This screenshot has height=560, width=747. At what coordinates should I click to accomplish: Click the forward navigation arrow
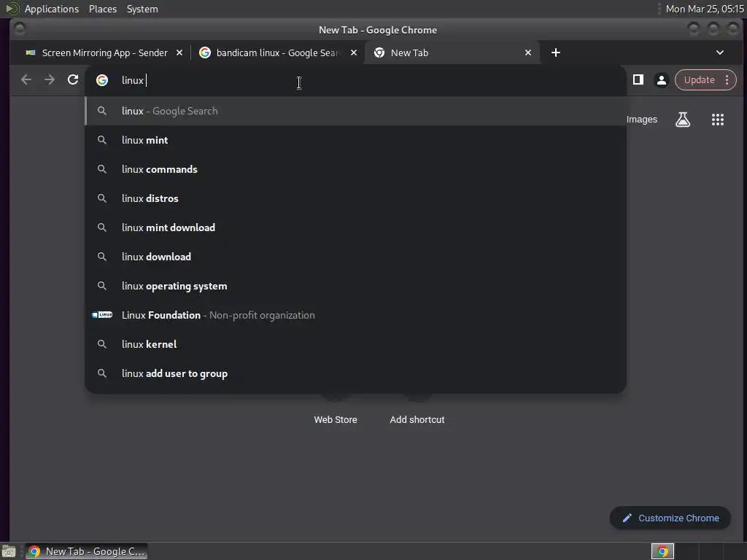50,80
